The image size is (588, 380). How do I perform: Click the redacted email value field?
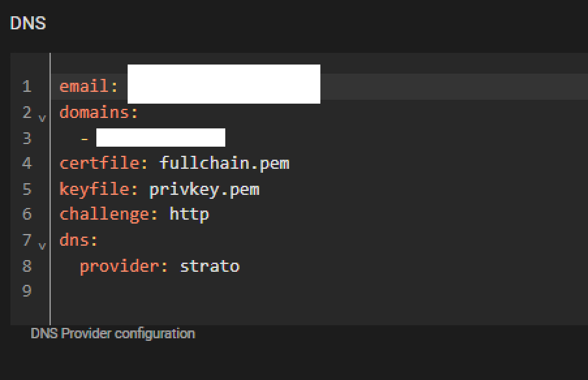[x=224, y=83]
